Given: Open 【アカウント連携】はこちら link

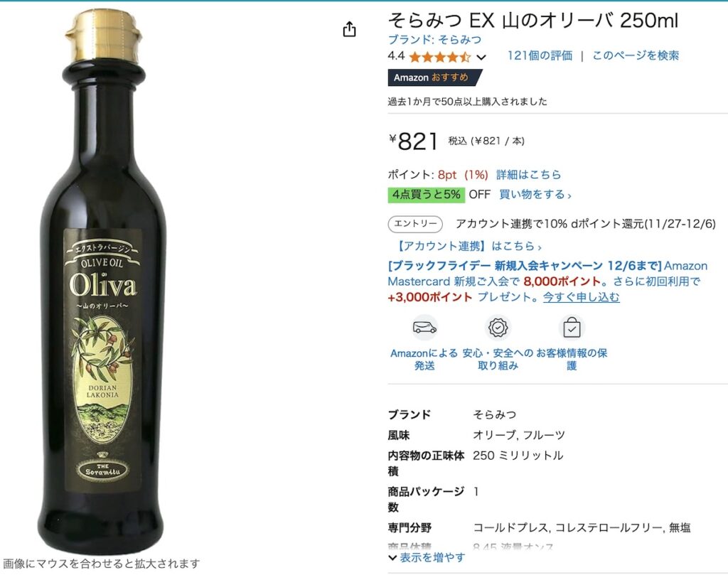Looking at the screenshot, I should pyautogui.click(x=468, y=246).
